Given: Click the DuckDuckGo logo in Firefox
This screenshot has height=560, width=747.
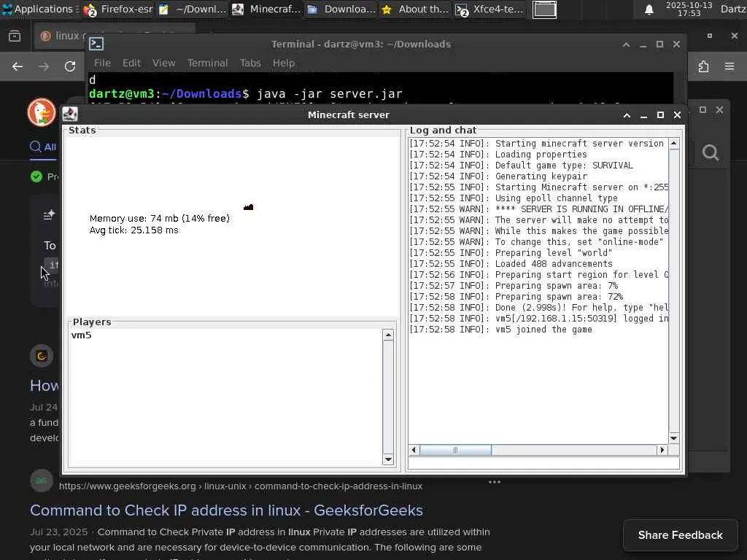Looking at the screenshot, I should [x=42, y=112].
